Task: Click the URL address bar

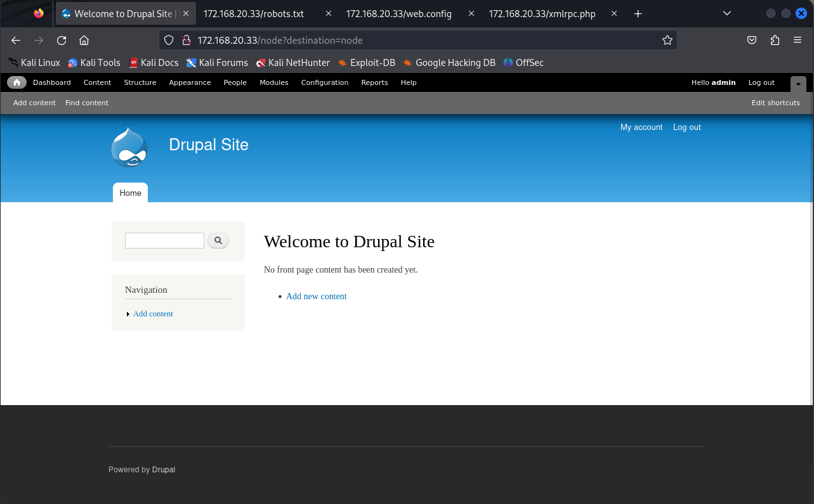Action: click(419, 40)
